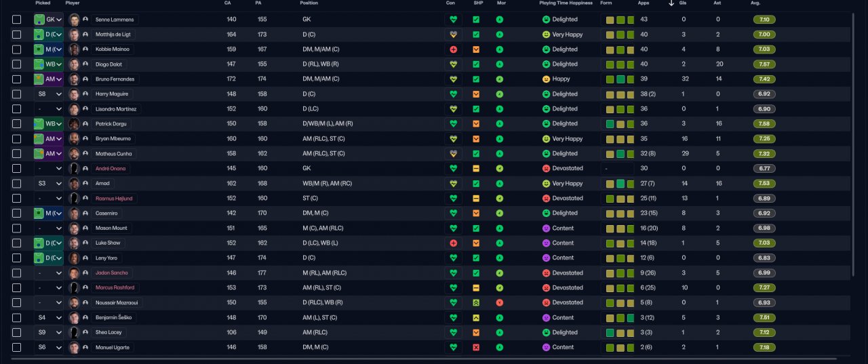Click Leny Yoro's morale icon
Viewport: 868px width, 364px height.
point(500,258)
